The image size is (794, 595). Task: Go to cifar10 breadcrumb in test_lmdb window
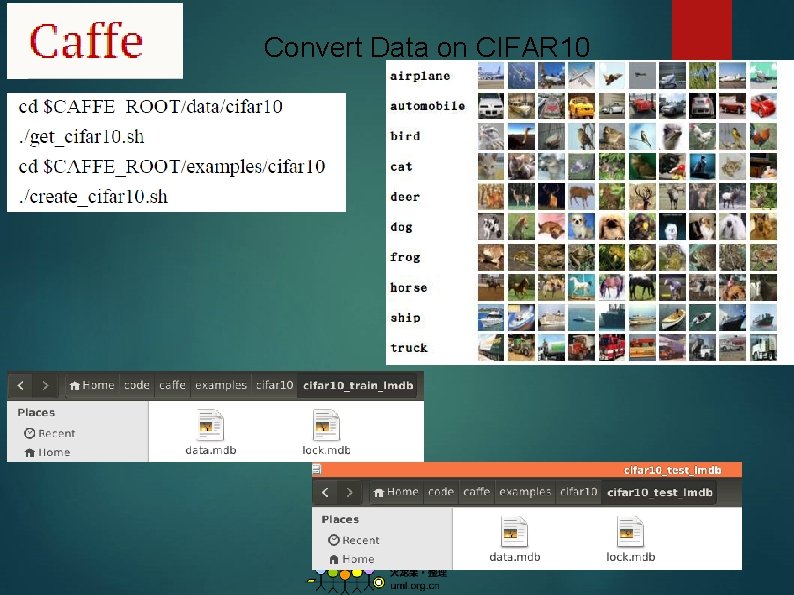(579, 492)
